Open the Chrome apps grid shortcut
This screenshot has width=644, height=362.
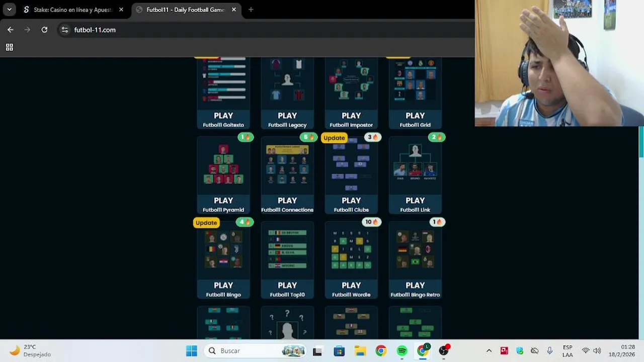tap(9, 47)
